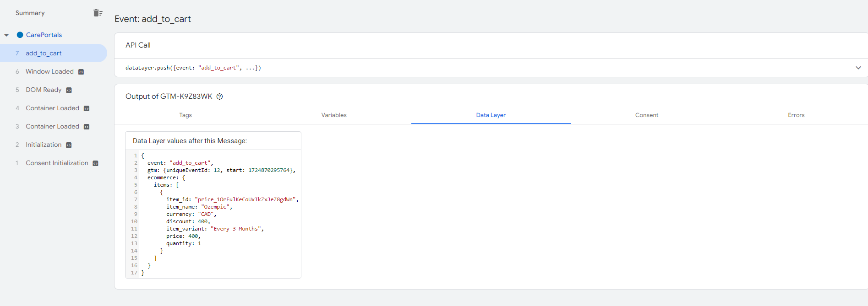This screenshot has height=306, width=868.
Task: Click the blue CarePortals circle indicator
Action: pos(20,35)
